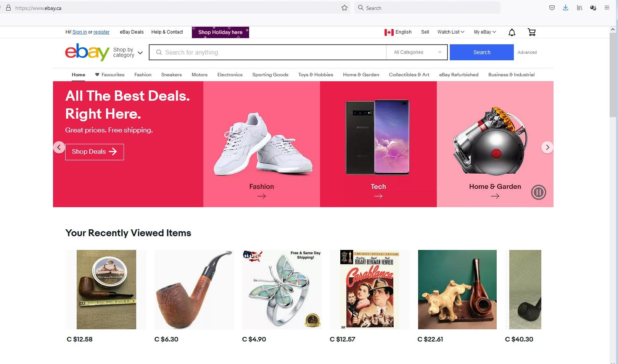
Task: Click the Pocket save icon
Action: tap(552, 8)
